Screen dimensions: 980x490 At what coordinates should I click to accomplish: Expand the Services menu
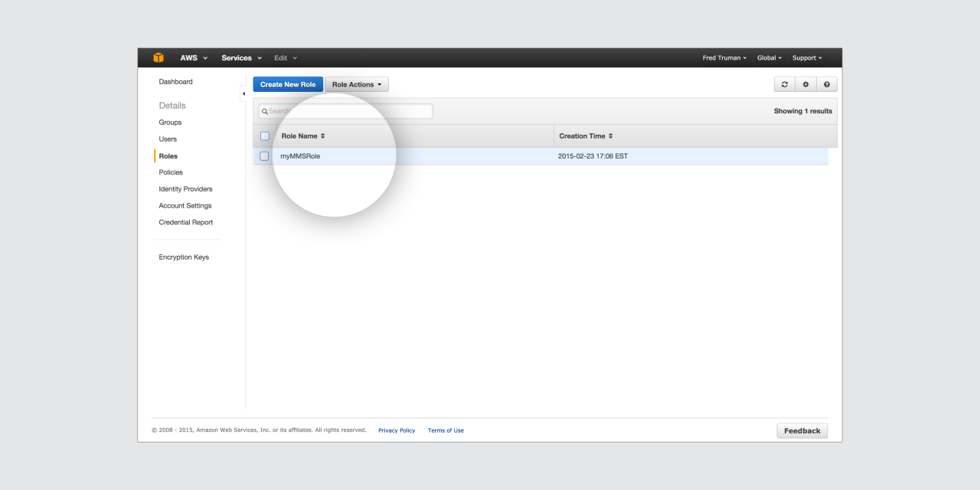click(x=241, y=58)
